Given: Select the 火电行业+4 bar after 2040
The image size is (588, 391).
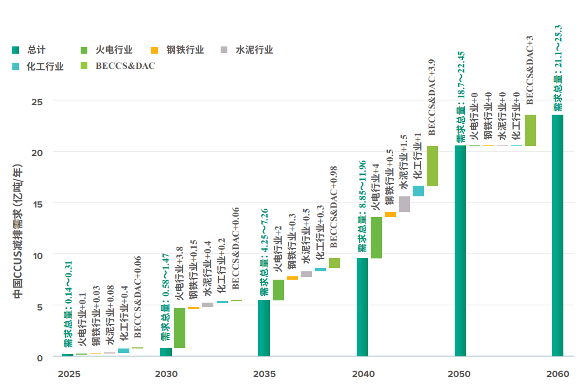Looking at the screenshot, I should 376,238.
